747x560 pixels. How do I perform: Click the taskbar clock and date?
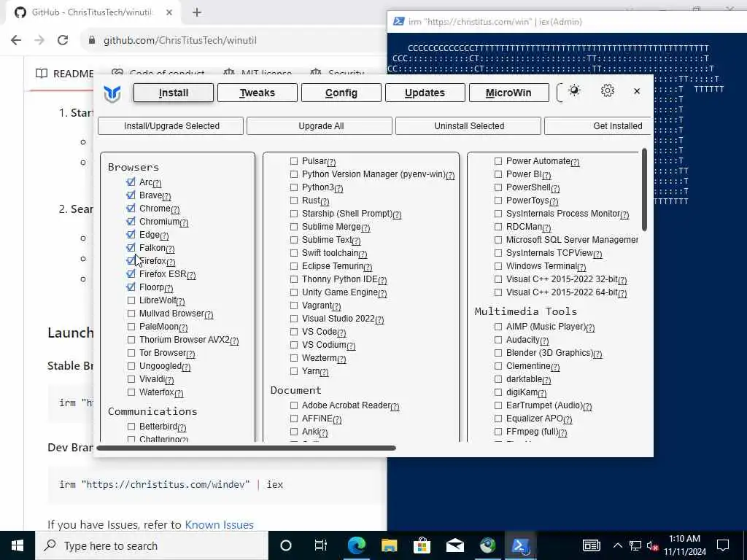tap(684, 545)
